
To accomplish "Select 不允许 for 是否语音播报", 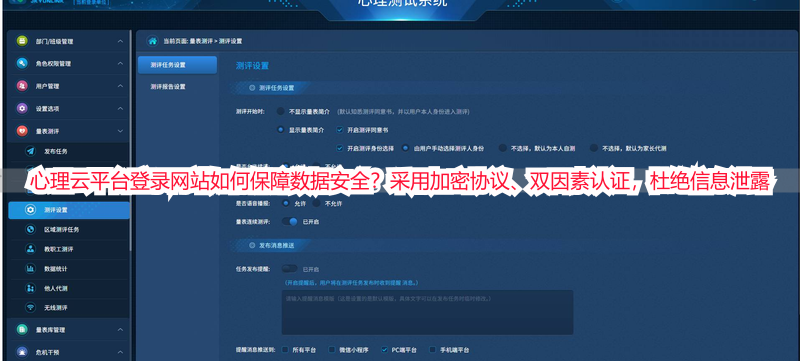I will coord(316,203).
